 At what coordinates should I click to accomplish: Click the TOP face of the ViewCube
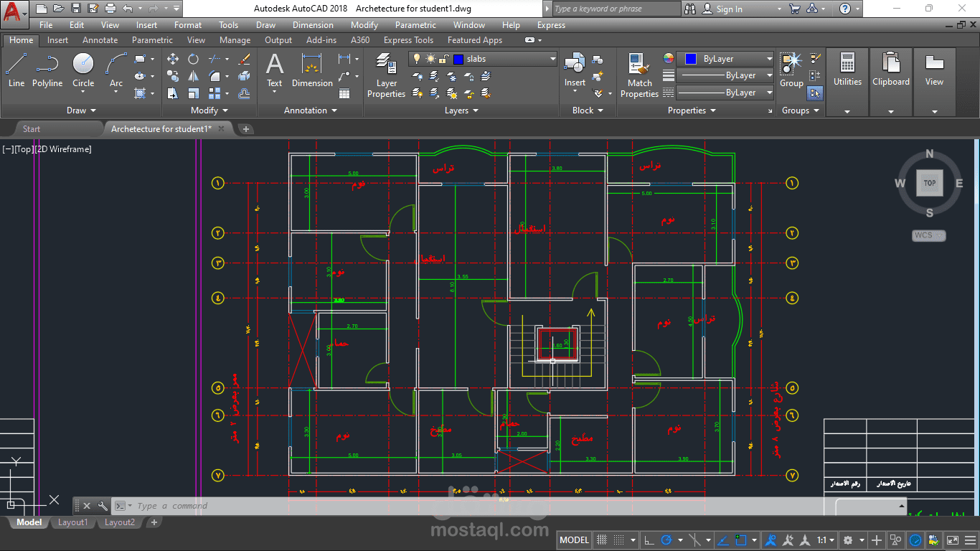pyautogui.click(x=929, y=183)
